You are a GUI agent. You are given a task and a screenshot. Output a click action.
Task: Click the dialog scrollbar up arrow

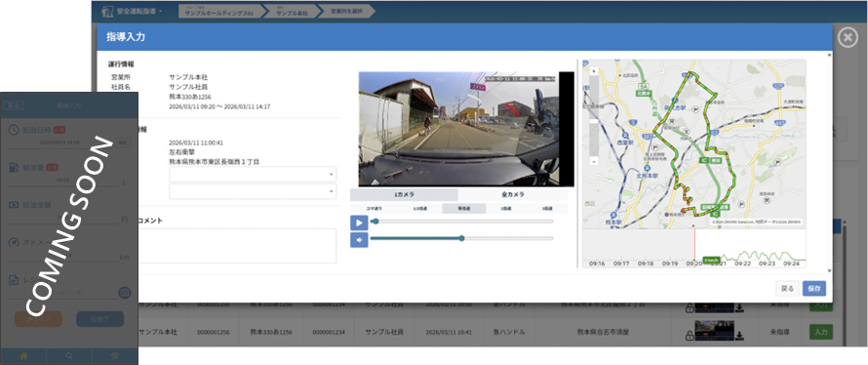tap(829, 55)
